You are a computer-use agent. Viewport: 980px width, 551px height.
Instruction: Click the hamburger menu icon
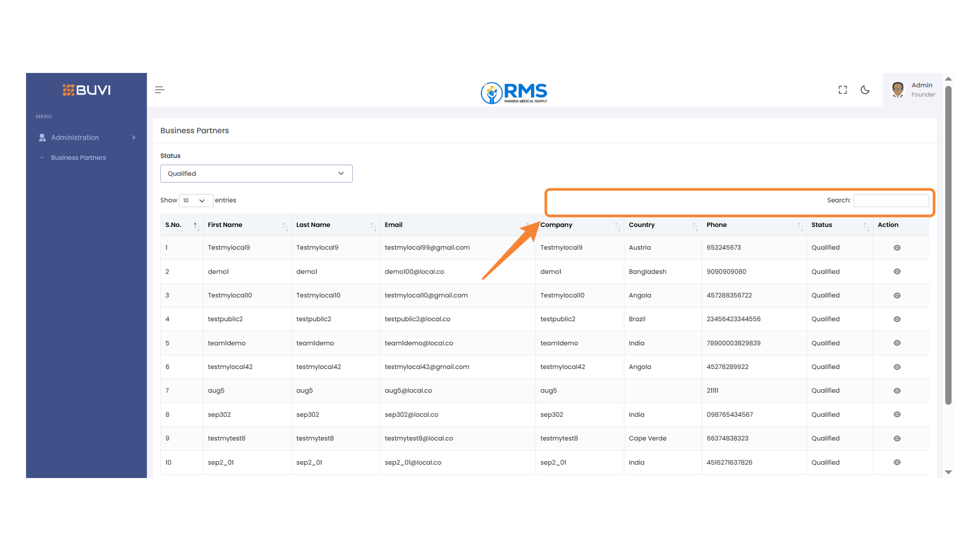(x=160, y=90)
